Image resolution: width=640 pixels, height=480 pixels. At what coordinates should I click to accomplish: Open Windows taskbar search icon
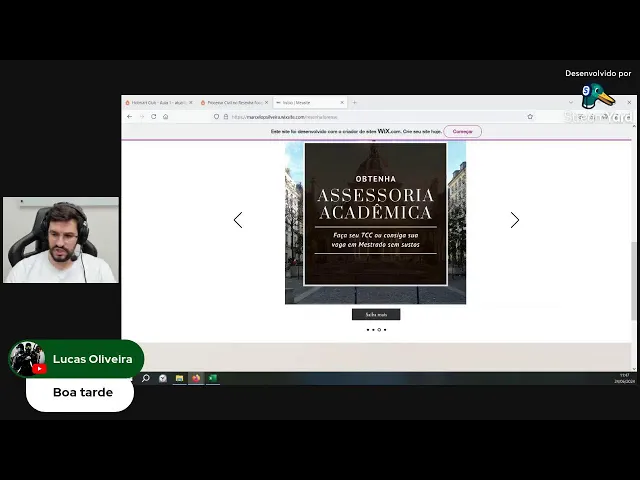[x=146, y=378]
